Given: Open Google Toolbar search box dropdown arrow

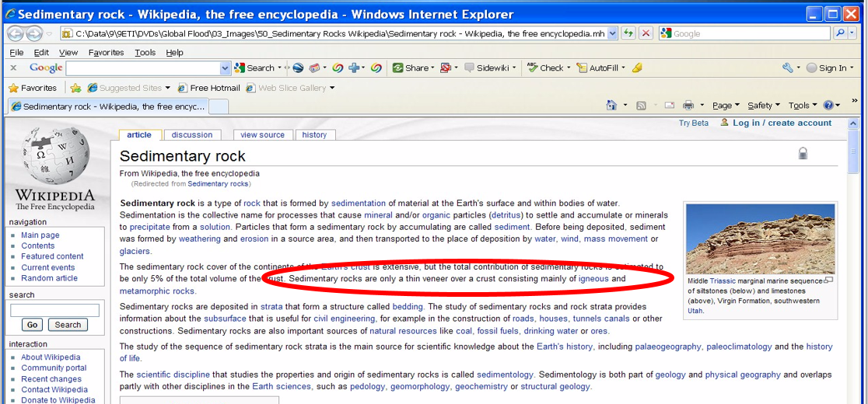Looking at the screenshot, I should 226,68.
